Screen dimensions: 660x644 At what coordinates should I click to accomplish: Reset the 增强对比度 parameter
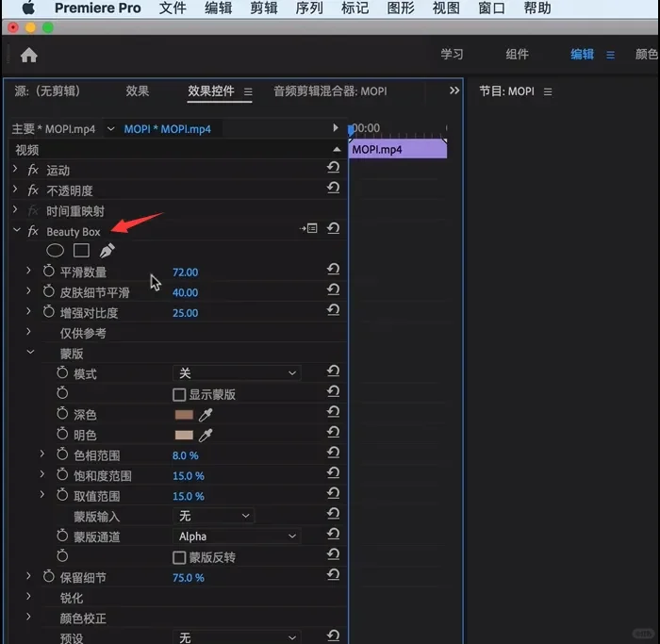pos(334,310)
